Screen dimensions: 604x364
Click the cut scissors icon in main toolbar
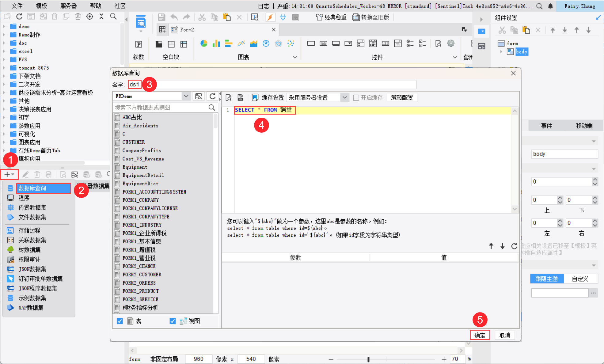coord(202,17)
